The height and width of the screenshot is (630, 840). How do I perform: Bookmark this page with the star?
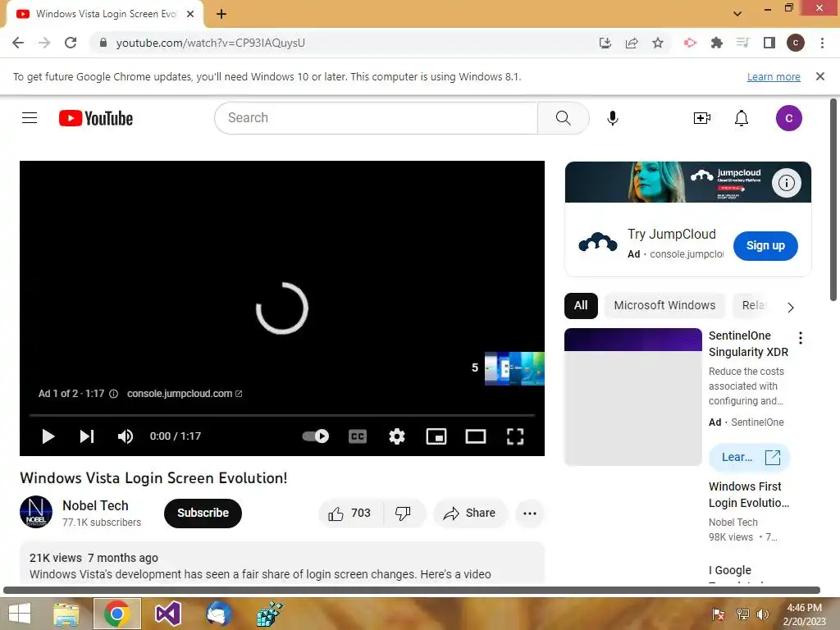coord(658,43)
